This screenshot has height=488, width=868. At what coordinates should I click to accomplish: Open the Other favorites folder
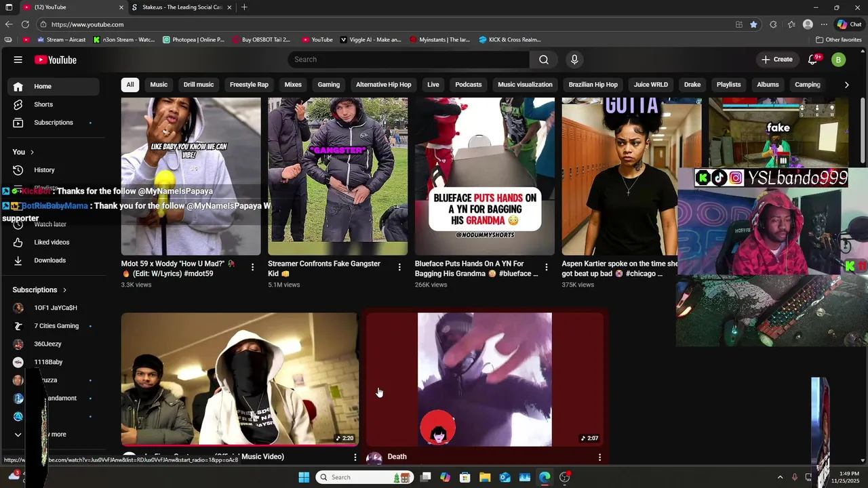(839, 39)
